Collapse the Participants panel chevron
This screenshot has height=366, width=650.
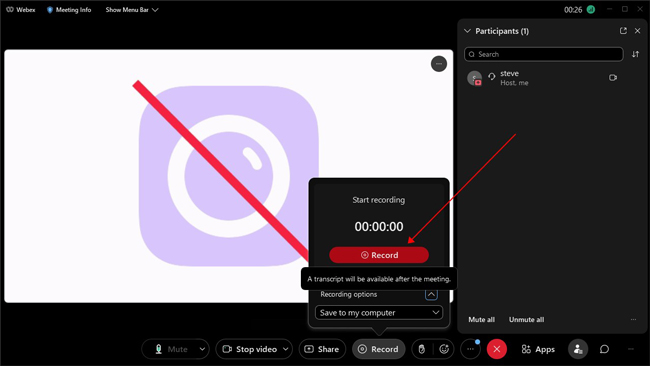coord(467,31)
